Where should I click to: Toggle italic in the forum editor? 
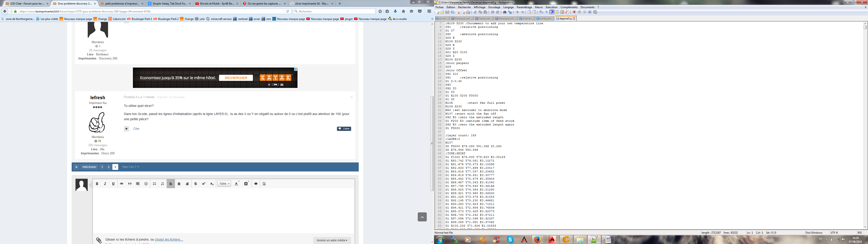pos(105,184)
